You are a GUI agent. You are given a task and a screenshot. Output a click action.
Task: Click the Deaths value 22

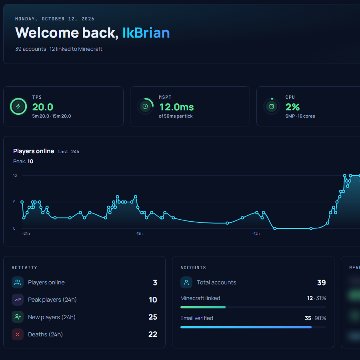(153, 334)
